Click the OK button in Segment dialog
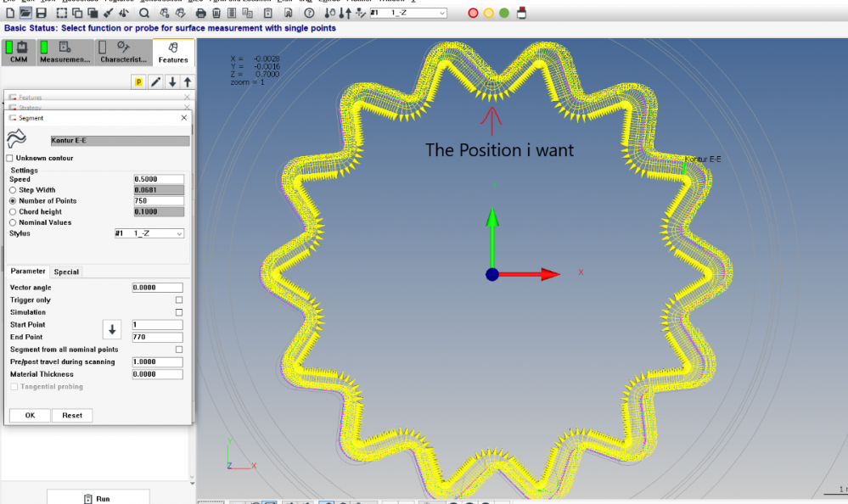848x504 pixels. 30,416
